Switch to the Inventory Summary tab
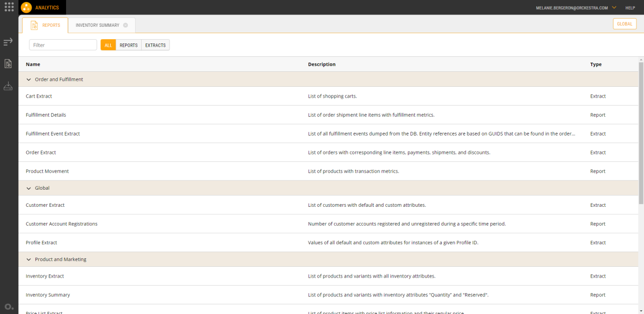The width and height of the screenshot is (644, 314). click(97, 25)
